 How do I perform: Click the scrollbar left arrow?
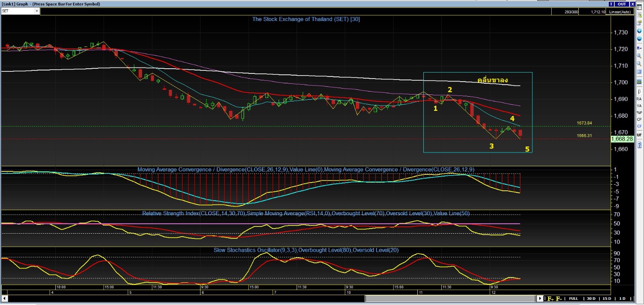point(5,299)
